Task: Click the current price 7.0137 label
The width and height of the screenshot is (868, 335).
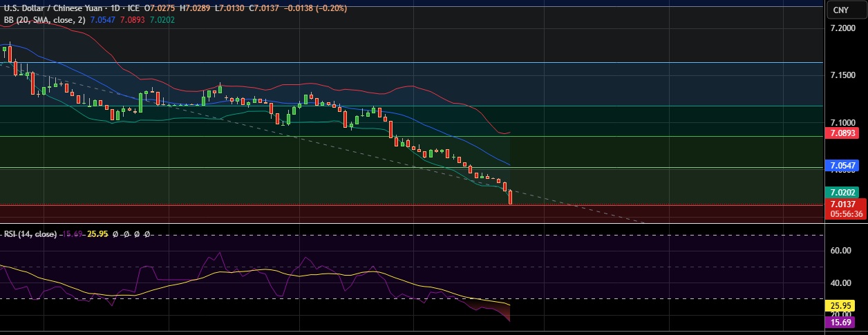Action: (x=845, y=204)
